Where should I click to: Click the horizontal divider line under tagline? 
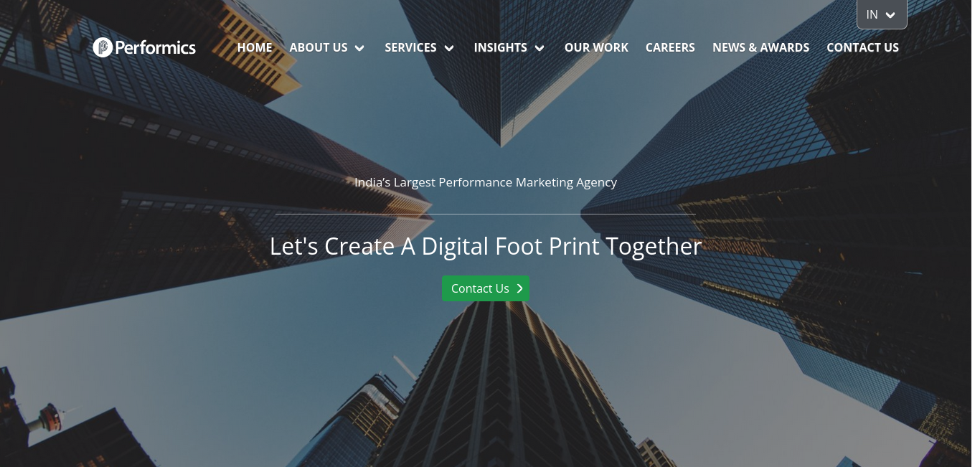pos(486,214)
